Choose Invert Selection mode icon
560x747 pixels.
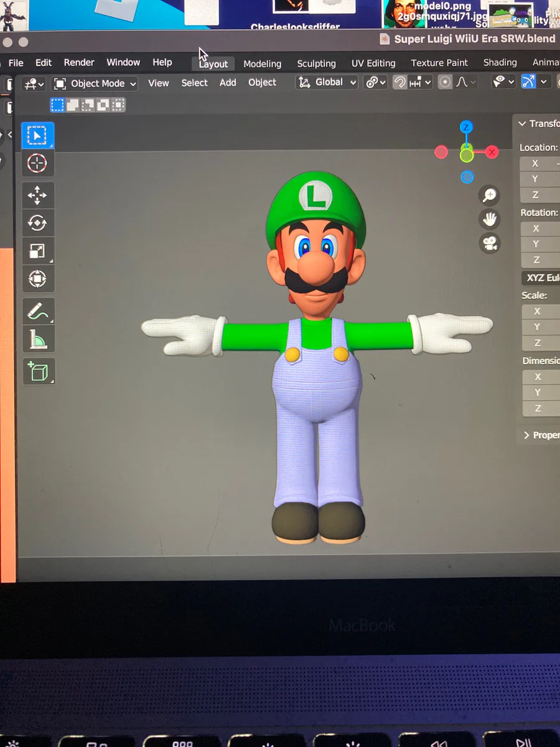103,105
